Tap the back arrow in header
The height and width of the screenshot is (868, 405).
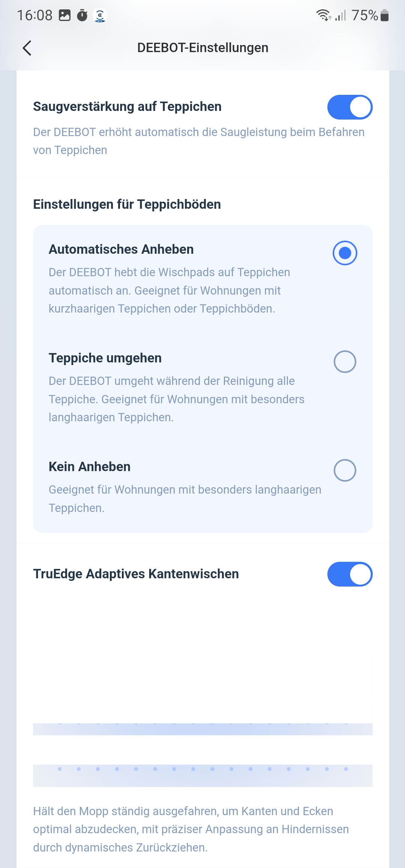click(27, 48)
